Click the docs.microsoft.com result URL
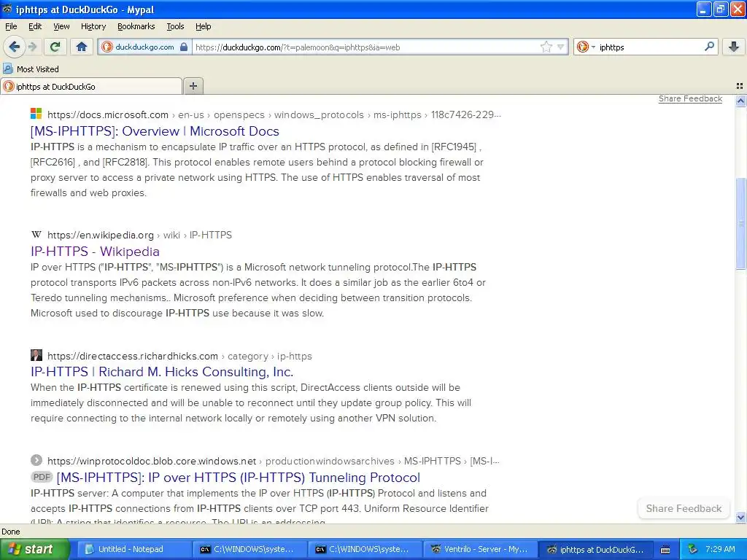The height and width of the screenshot is (560, 747). [x=108, y=114]
